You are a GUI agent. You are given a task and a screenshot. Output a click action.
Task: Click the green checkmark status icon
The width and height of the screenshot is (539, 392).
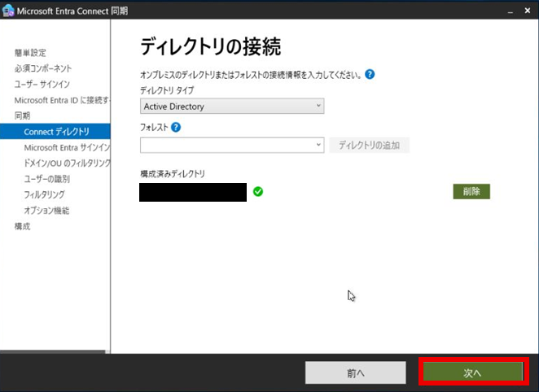pyautogui.click(x=258, y=192)
